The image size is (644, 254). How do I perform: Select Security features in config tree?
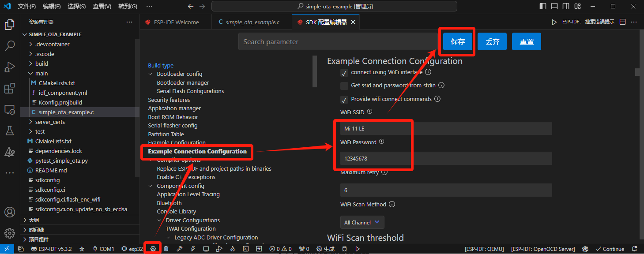[x=169, y=100]
